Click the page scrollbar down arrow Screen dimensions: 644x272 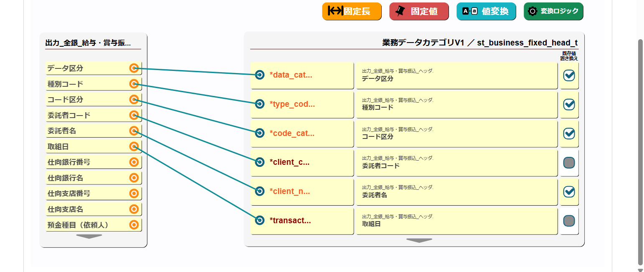[x=641, y=269]
